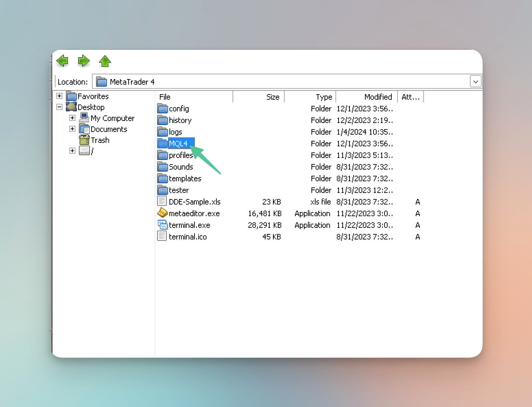The height and width of the screenshot is (407, 532).
Task: Click the 'Documents' tree label
Action: pyautogui.click(x=109, y=129)
